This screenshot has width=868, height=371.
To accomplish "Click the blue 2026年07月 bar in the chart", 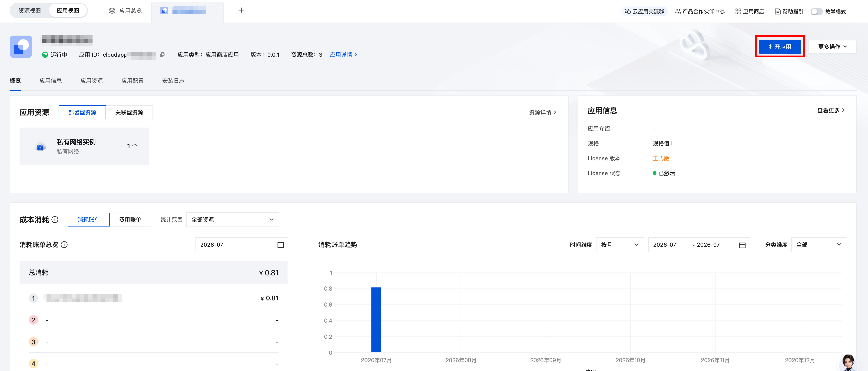I will (376, 320).
